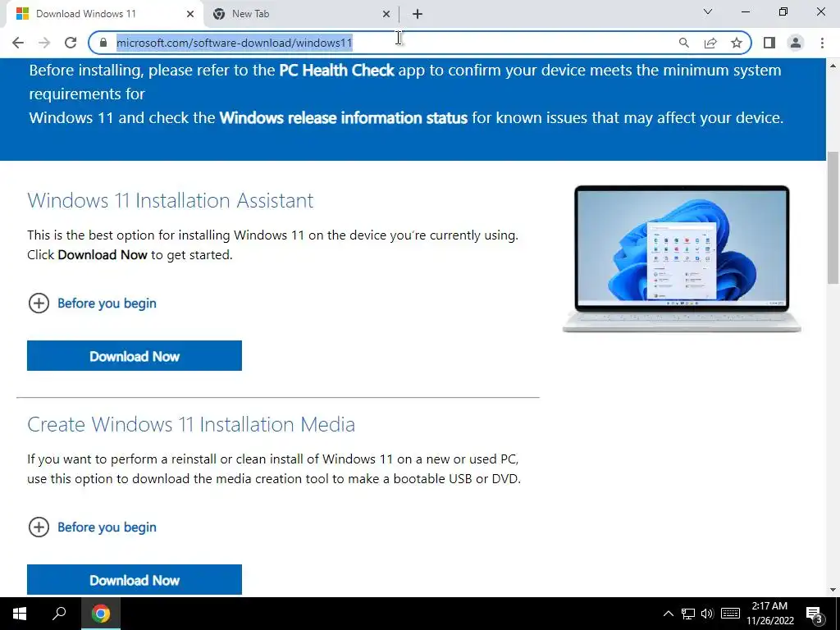Expand Before you begin under Installation Media
The width and height of the screenshot is (840, 630).
click(92, 527)
